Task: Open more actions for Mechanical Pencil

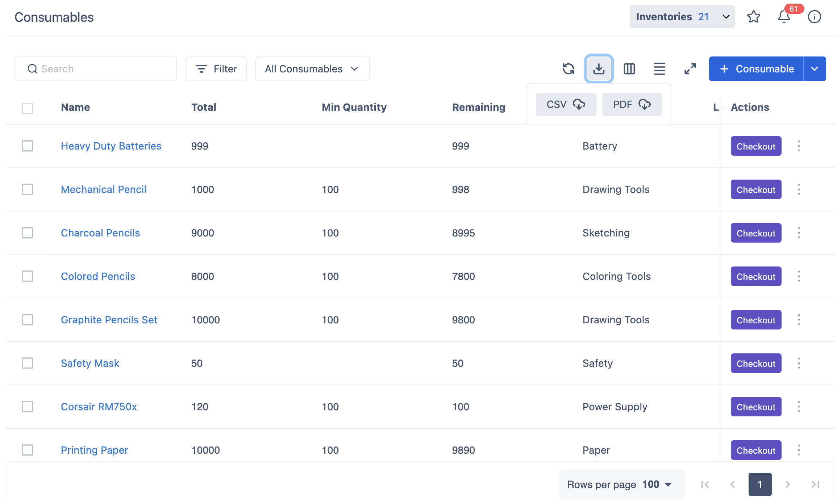Action: [x=799, y=189]
